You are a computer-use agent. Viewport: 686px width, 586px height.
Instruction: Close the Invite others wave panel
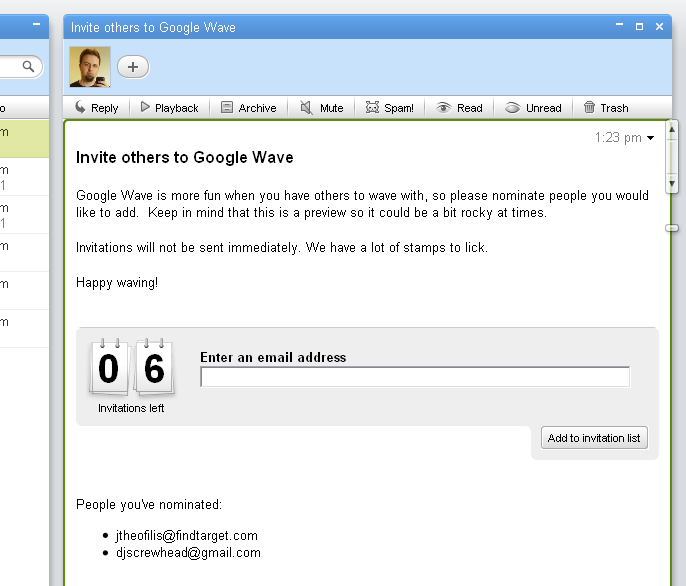659,27
